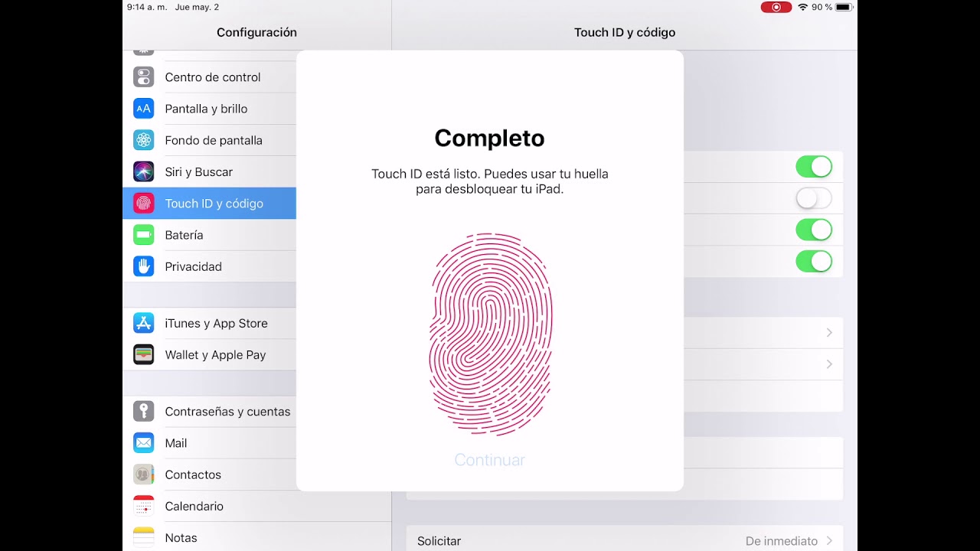Open Privacidad settings

click(209, 266)
